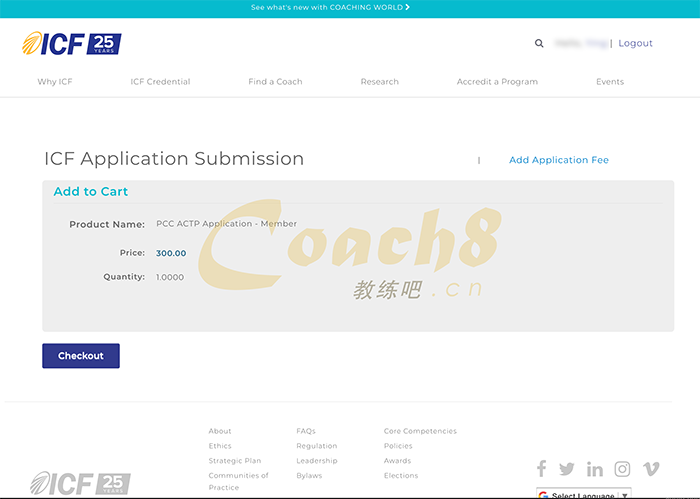Open the FAQs footer link
This screenshot has height=499, width=700.
pos(306,431)
